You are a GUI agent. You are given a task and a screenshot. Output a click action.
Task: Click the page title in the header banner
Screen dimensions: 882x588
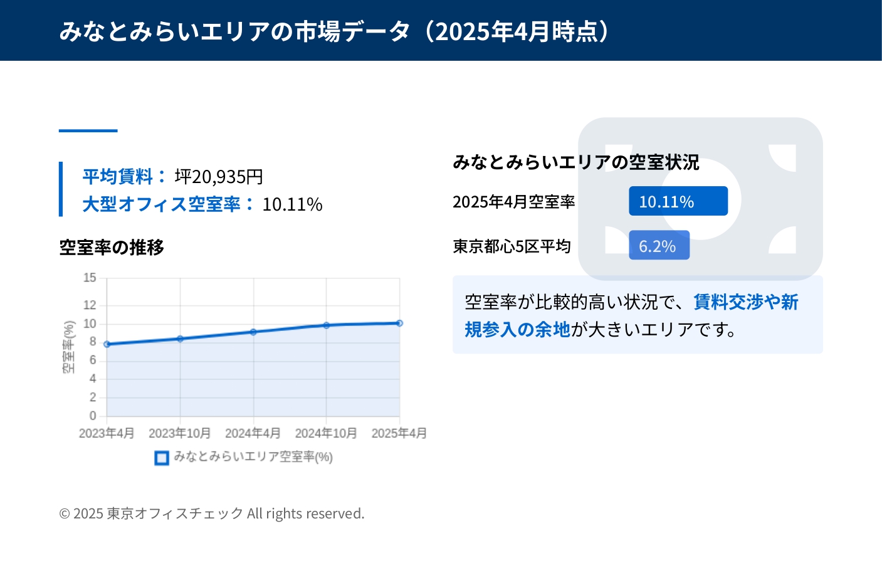click(x=334, y=31)
